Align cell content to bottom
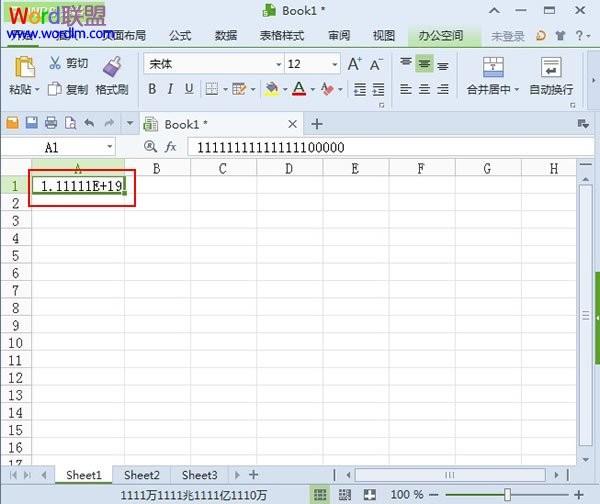Screen dimensions: 600x504 coord(443,66)
